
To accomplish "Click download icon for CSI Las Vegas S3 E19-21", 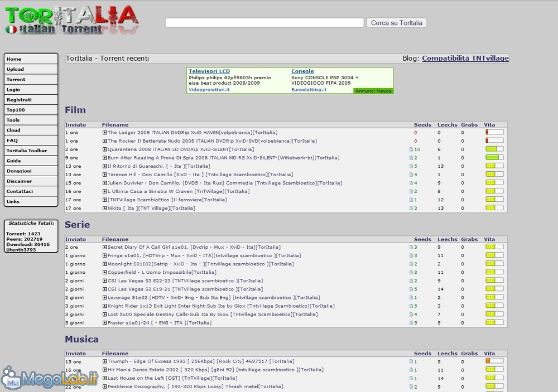I will coord(411,289).
